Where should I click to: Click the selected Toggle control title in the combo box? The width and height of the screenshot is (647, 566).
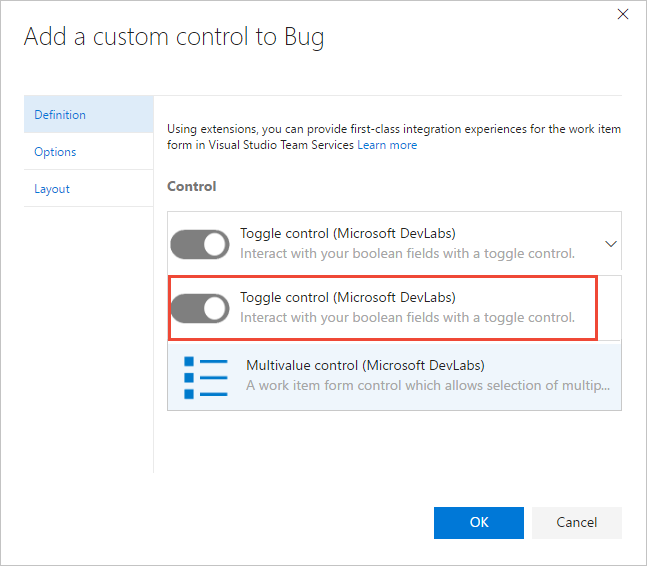point(348,233)
